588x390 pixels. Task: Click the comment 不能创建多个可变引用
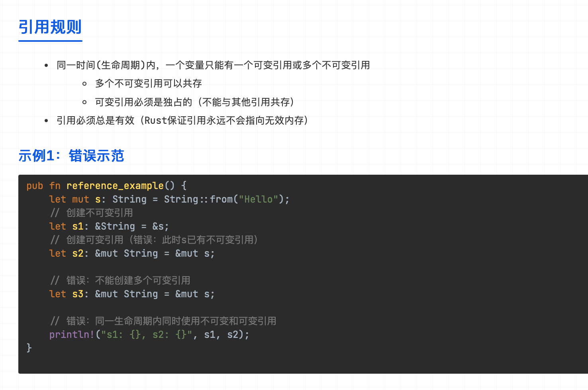[x=120, y=280]
